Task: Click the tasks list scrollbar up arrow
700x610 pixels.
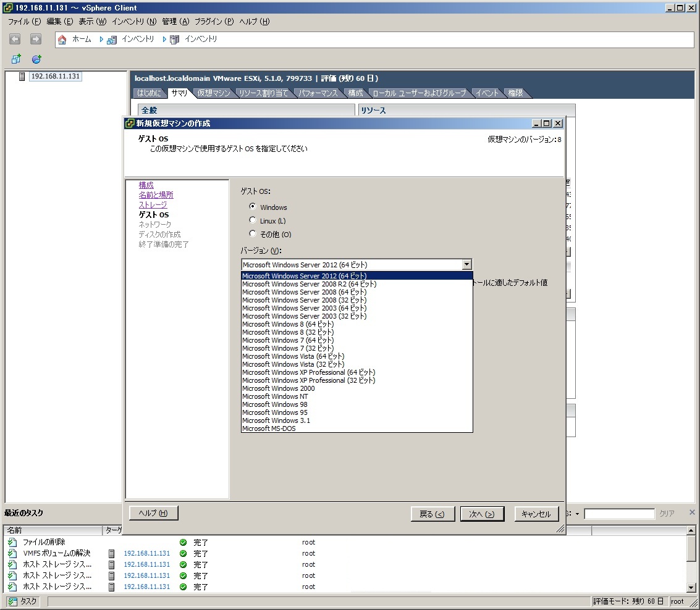Action: click(x=691, y=530)
